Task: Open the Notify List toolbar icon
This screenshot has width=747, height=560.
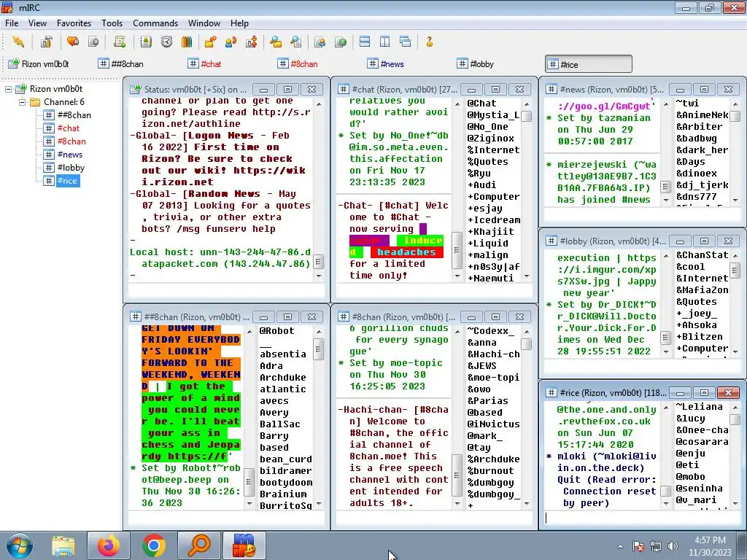Action: pyautogui.click(x=320, y=42)
